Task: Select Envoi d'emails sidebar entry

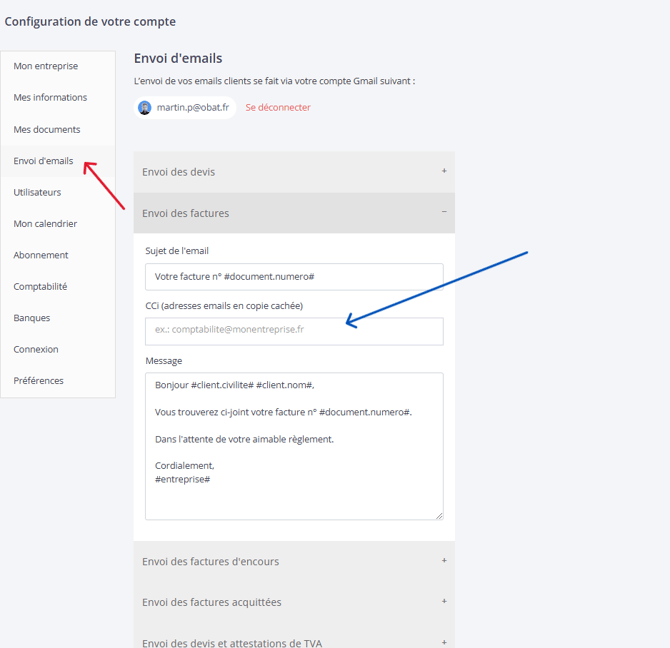Action: pyautogui.click(x=43, y=161)
